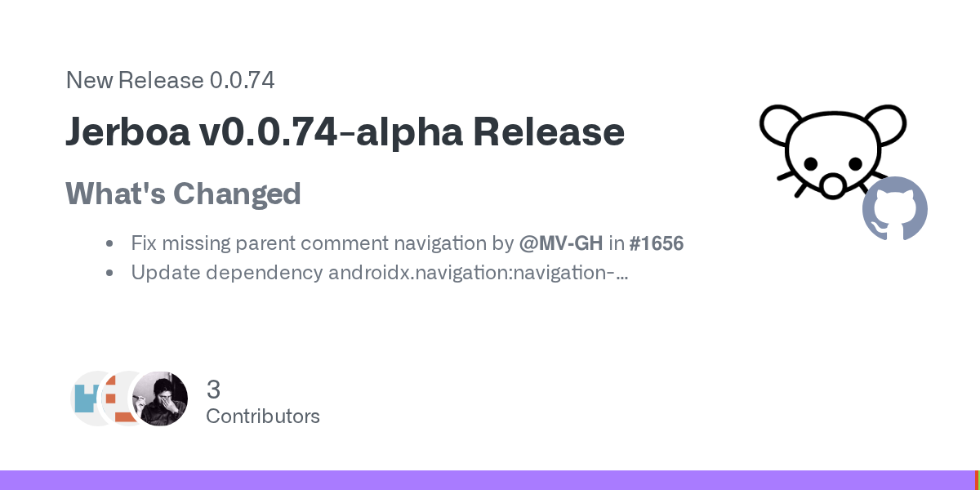The height and width of the screenshot is (490, 980).
Task: Click the first bullet point marker
Action: pyautogui.click(x=109, y=243)
